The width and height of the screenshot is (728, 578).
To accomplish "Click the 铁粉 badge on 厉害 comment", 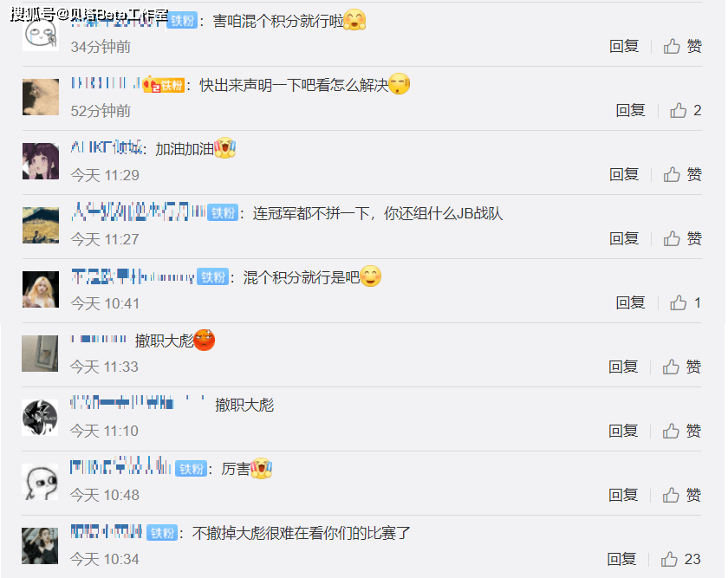I will [x=192, y=469].
